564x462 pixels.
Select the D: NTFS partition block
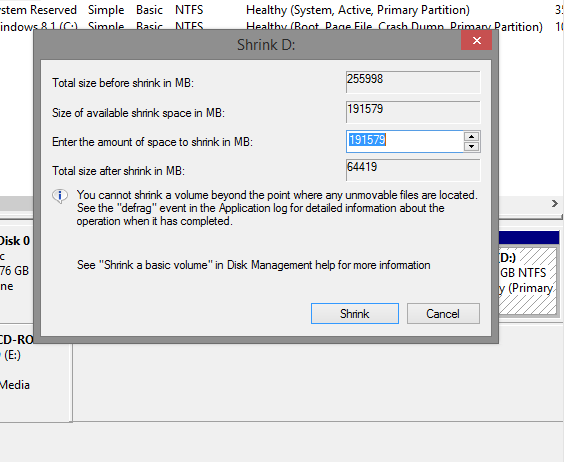pos(528,281)
